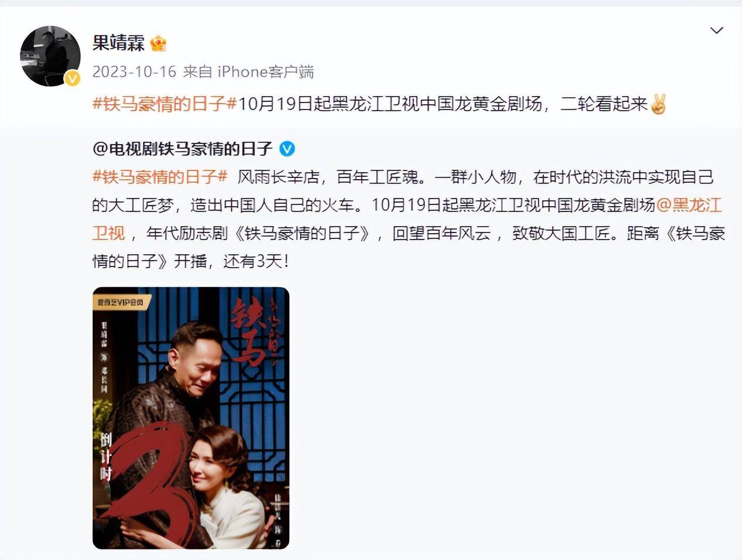Open the orange #铁马豪情的日子# hashtag in the top post
This screenshot has width=742, height=560.
pyautogui.click(x=165, y=104)
